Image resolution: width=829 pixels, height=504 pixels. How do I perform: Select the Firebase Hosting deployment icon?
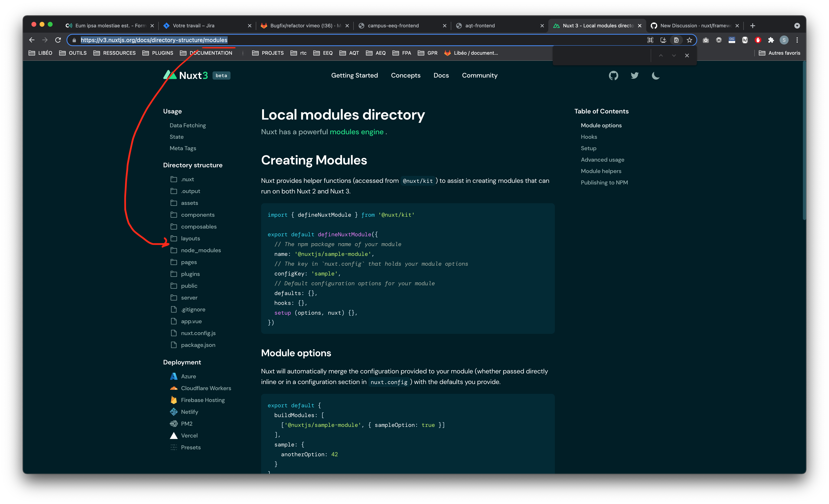[x=174, y=400]
